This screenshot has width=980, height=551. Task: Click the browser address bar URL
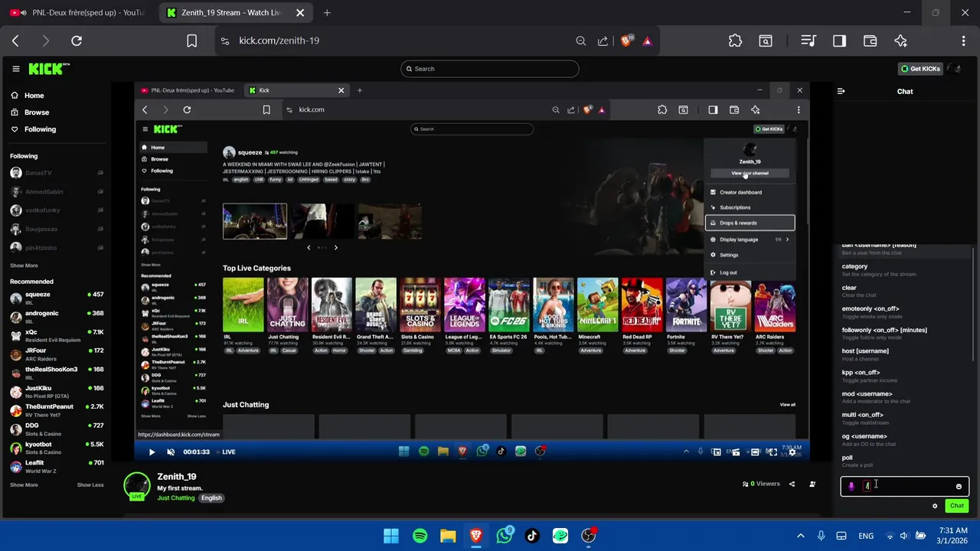point(279,41)
